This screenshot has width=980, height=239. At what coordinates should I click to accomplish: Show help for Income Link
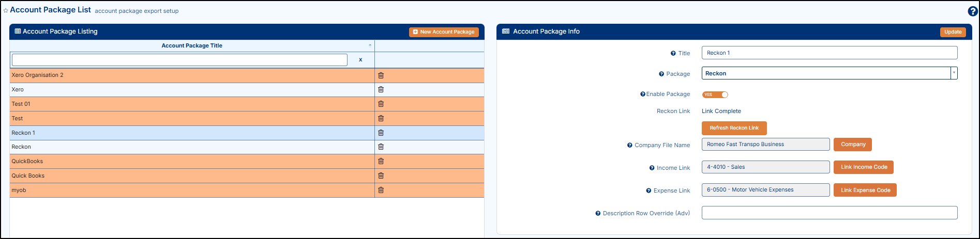click(652, 168)
